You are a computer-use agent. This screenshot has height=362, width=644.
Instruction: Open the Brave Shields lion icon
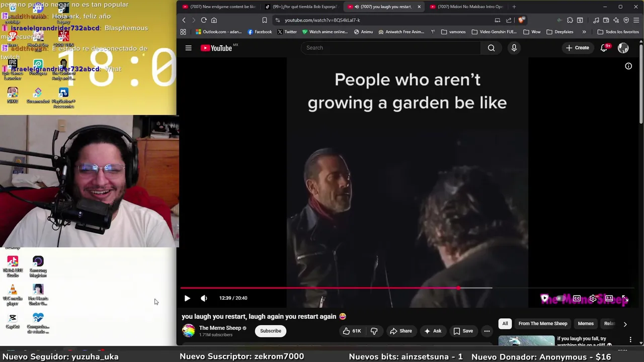click(521, 20)
